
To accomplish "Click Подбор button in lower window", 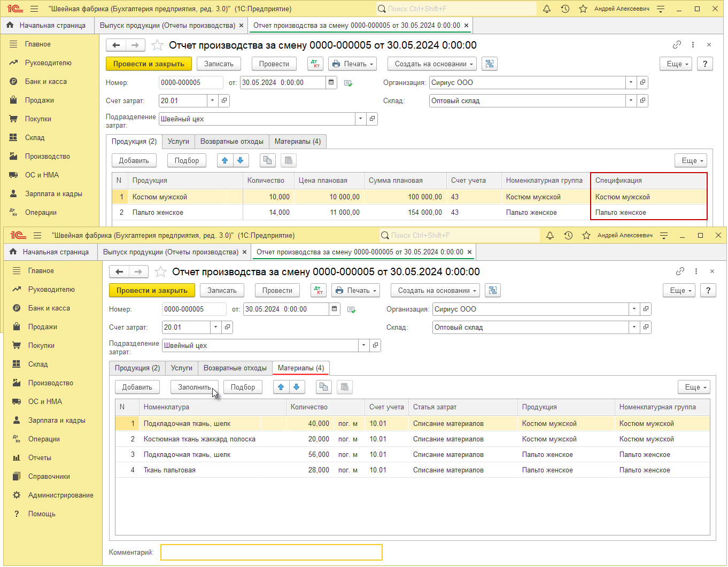I will pyautogui.click(x=243, y=387).
